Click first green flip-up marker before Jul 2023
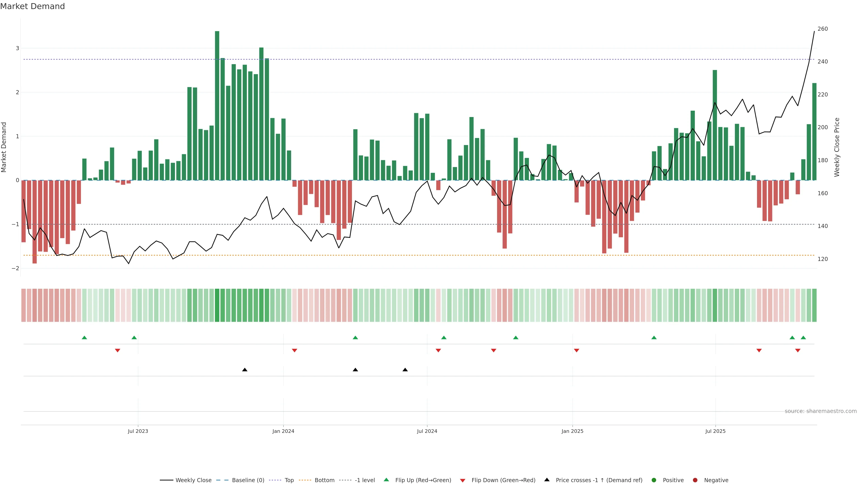Image resolution: width=868 pixels, height=488 pixels. coord(85,338)
